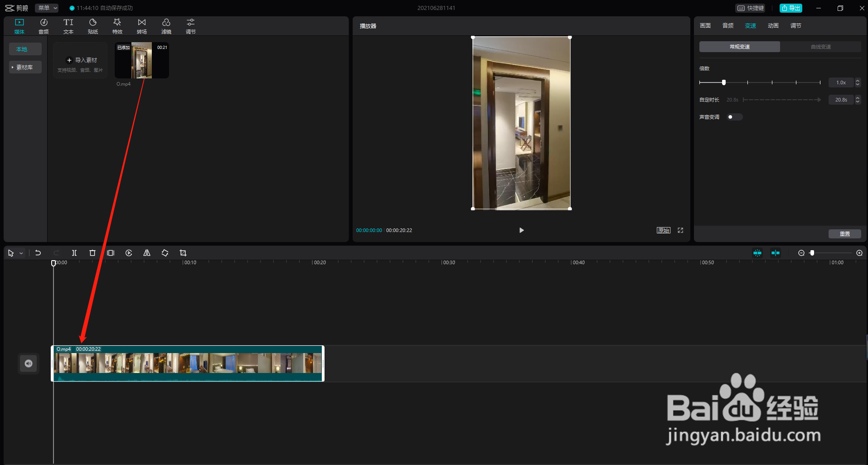
Task: Open the 快捷键 shortcuts button
Action: tap(751, 8)
